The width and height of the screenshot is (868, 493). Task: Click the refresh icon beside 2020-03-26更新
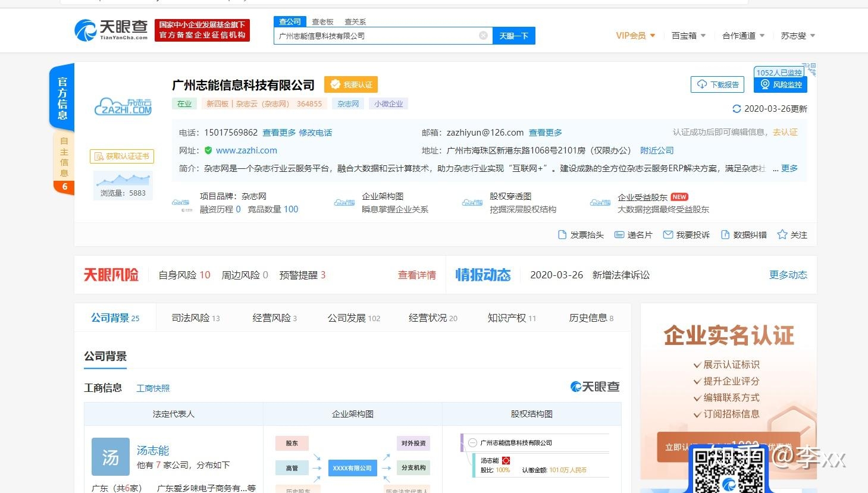click(737, 109)
